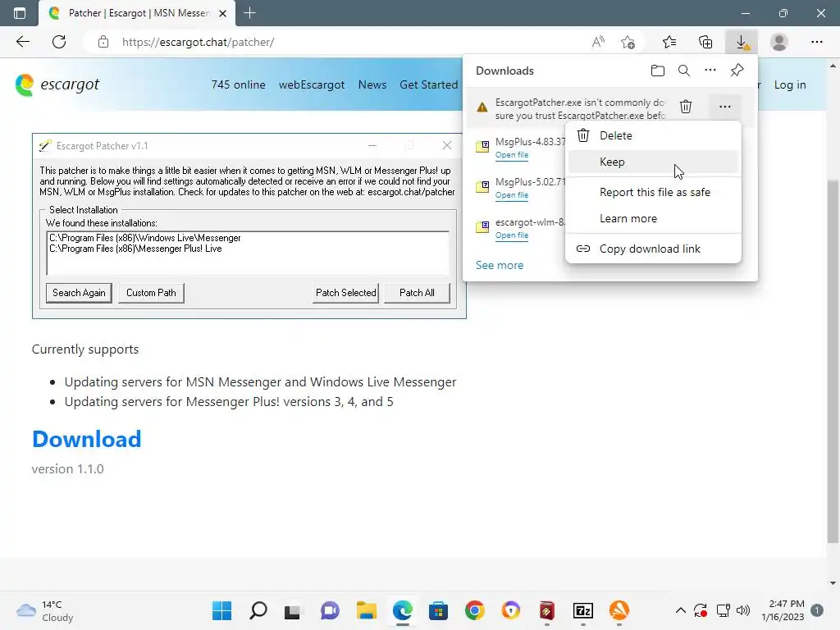Refresh the page with the reload icon
Viewport: 840px width, 630px height.
coord(59,42)
